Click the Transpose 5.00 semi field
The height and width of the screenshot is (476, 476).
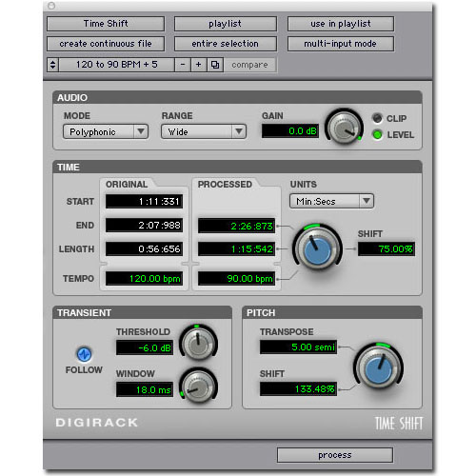pyautogui.click(x=298, y=347)
